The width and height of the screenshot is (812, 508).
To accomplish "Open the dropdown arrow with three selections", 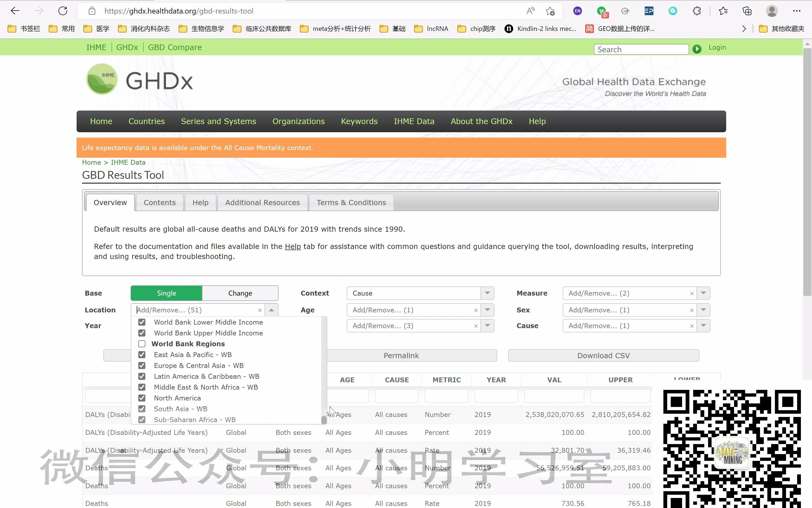I will (487, 326).
